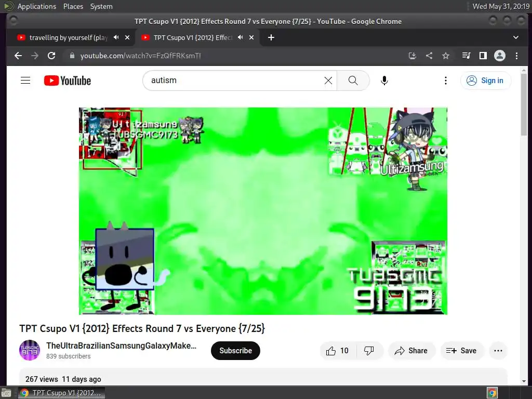Click the clock Wed May 31, 20:19
The width and height of the screenshot is (532, 399).
[x=501, y=6]
